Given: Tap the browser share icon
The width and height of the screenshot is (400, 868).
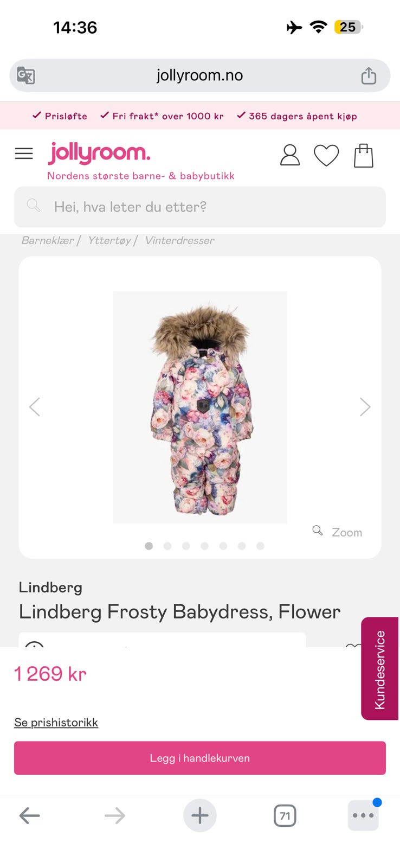Looking at the screenshot, I should point(369,75).
